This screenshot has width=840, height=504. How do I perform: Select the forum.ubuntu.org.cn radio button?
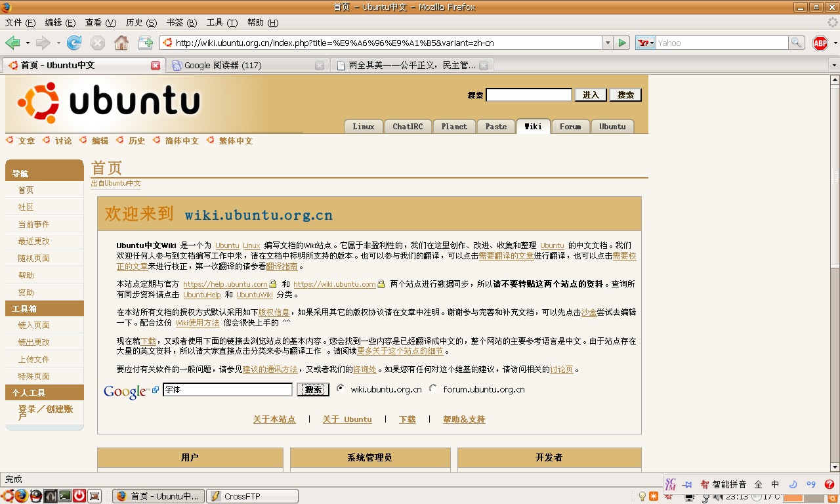(x=432, y=388)
